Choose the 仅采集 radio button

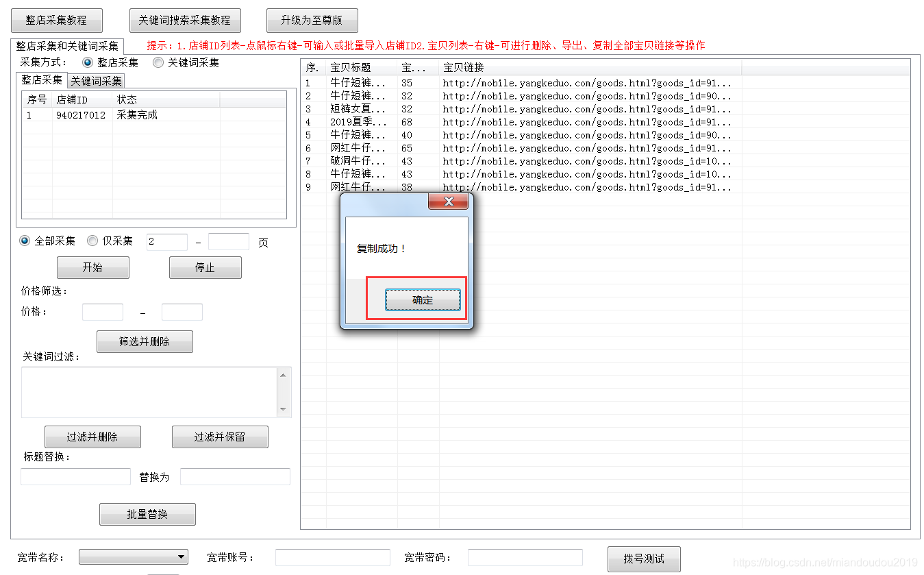(x=93, y=241)
